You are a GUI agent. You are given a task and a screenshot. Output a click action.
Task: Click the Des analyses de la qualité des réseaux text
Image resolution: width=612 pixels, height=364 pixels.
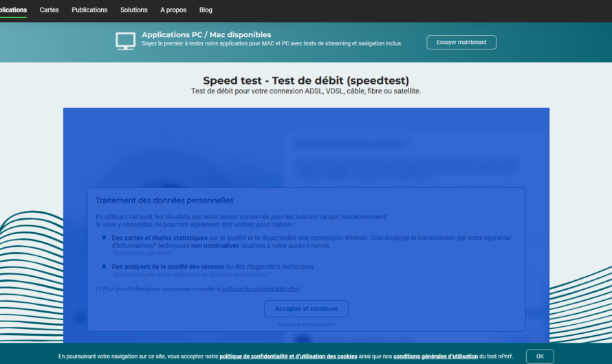point(168,266)
